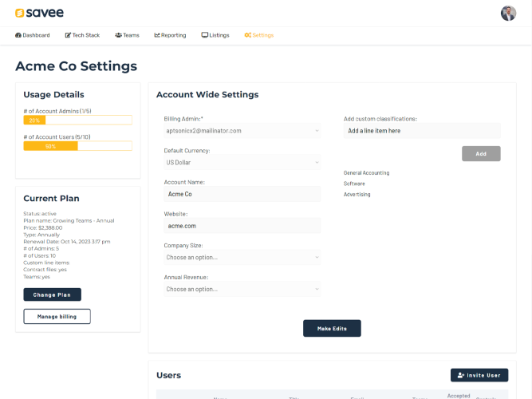Viewport: 532px width, 399px height.
Task: Click the Savee logo
Action: click(39, 13)
